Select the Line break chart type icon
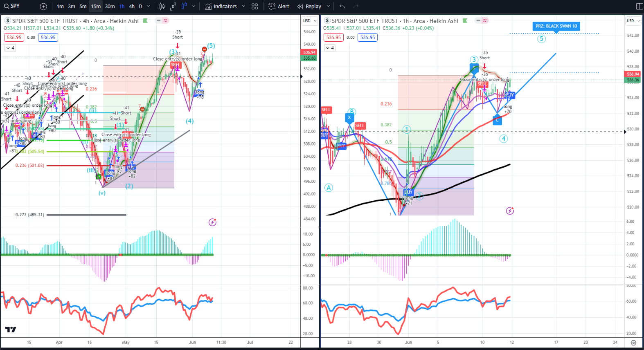 [173, 7]
